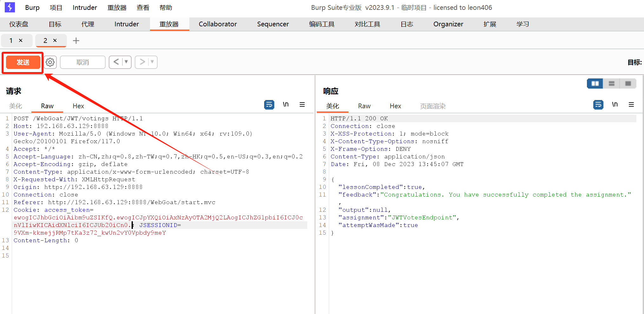Viewport: 644px width, 314px height.
Task: Click the "assignment":"JWTVotesEndpoint" line
Action: pos(399,217)
